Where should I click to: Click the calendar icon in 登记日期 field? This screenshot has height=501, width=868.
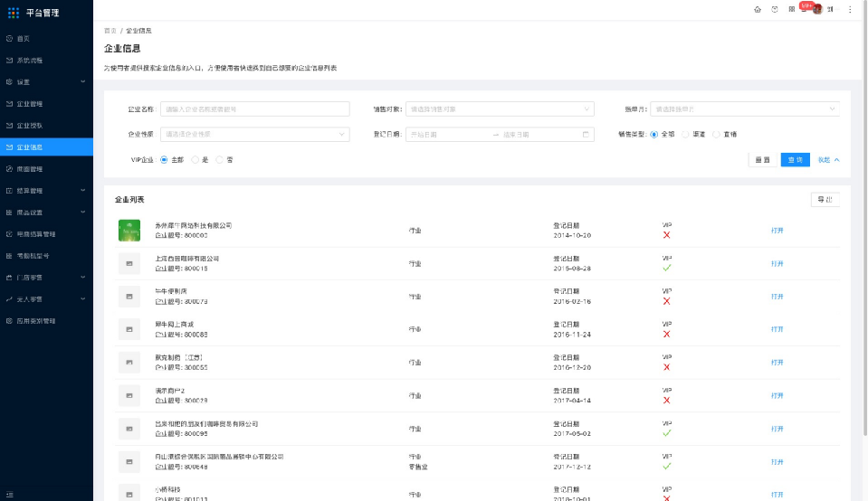tap(586, 135)
